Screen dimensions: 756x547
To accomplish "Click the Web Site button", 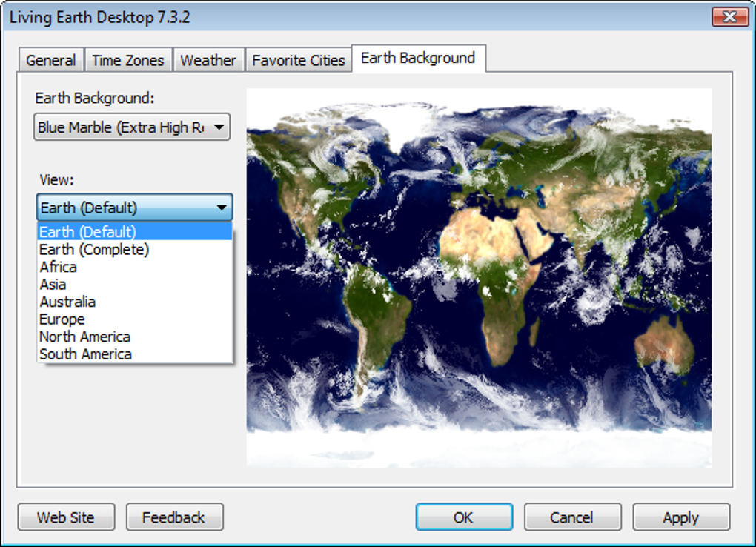I will (x=66, y=517).
